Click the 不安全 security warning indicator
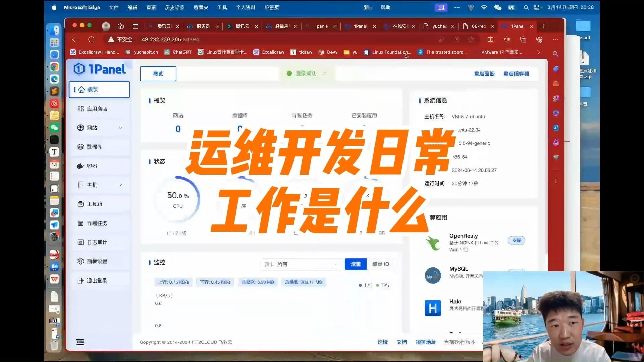This screenshot has width=644, height=362. [x=120, y=39]
